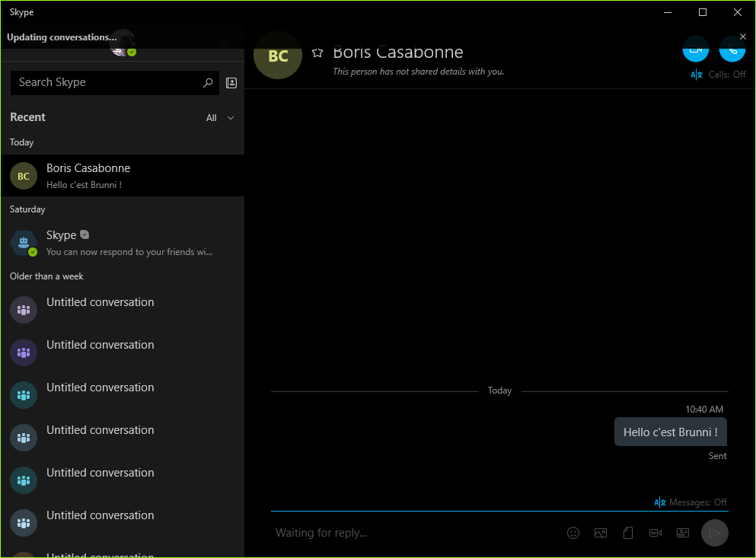This screenshot has width=756, height=558.
Task: Open the contacts list icon beside search
Action: (x=231, y=83)
